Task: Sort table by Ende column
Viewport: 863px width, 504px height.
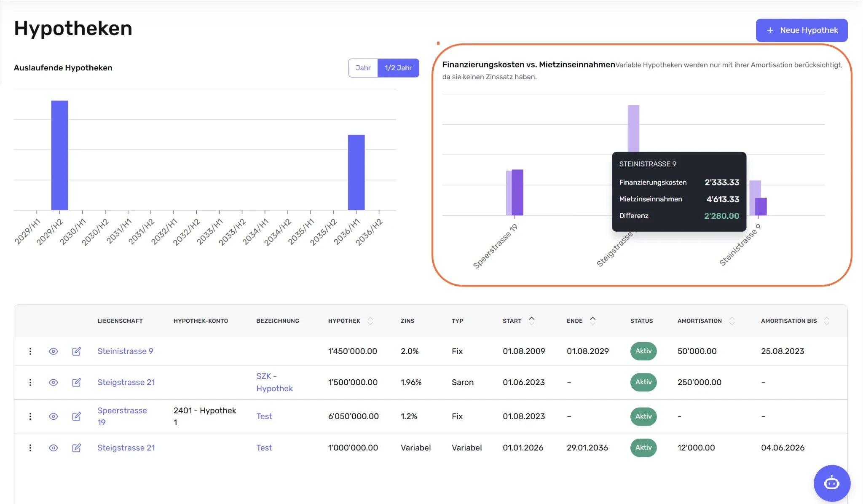Action: click(592, 321)
